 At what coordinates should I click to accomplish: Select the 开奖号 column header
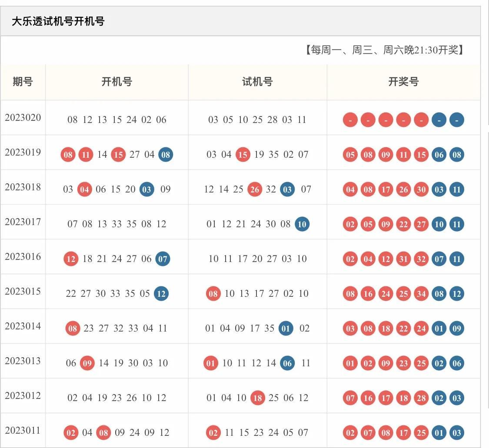[403, 82]
